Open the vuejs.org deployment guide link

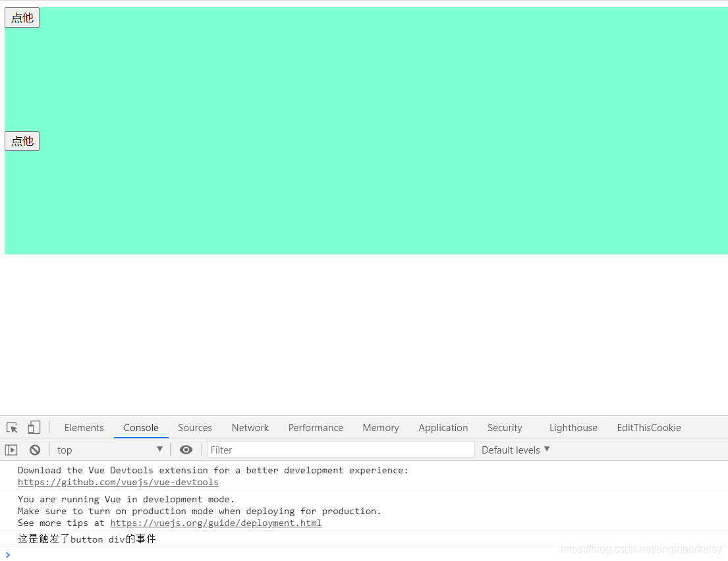[216, 523]
